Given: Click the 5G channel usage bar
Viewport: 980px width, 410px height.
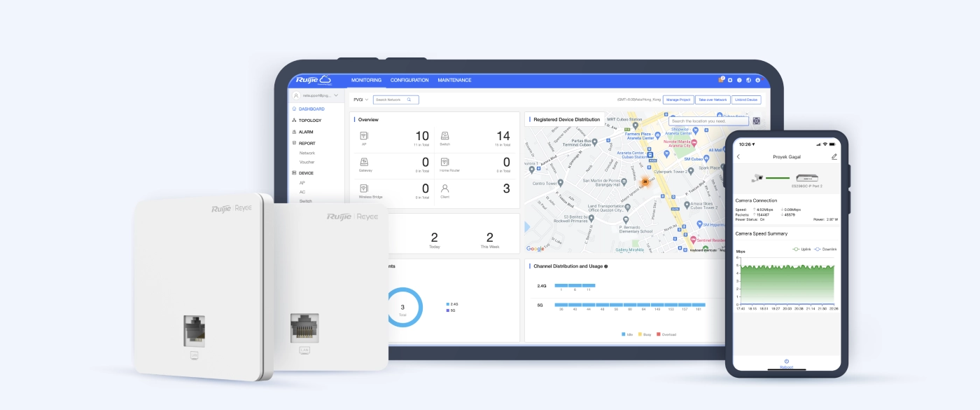Looking at the screenshot, I should pyautogui.click(x=630, y=305).
